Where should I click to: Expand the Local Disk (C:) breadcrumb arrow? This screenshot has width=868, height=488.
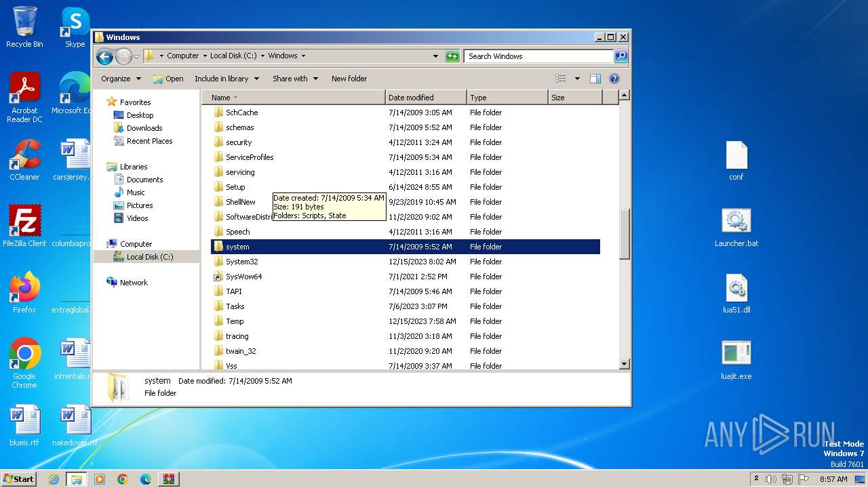[262, 56]
